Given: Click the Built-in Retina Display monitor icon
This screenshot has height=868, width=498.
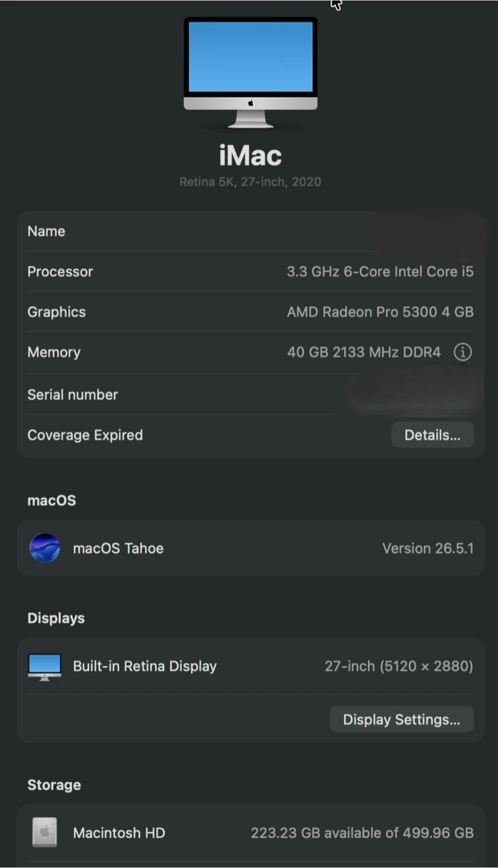Looking at the screenshot, I should pos(45,667).
